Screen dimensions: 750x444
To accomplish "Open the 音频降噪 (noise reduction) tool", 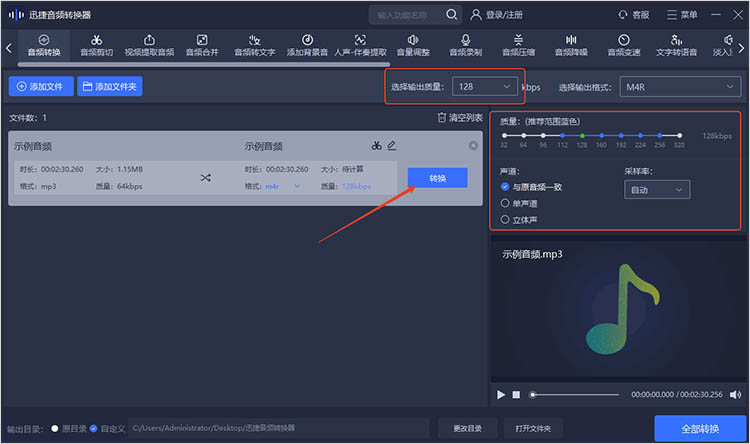I will click(x=571, y=45).
